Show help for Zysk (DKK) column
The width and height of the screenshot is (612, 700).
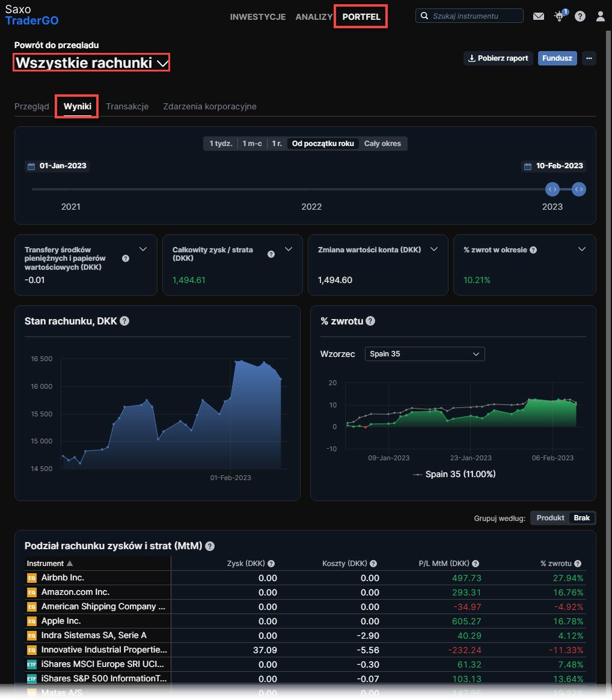click(x=271, y=564)
